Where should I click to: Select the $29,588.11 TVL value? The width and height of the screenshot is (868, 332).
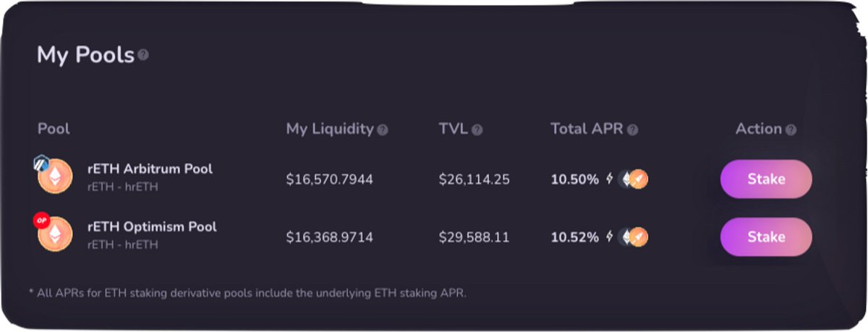pyautogui.click(x=474, y=237)
